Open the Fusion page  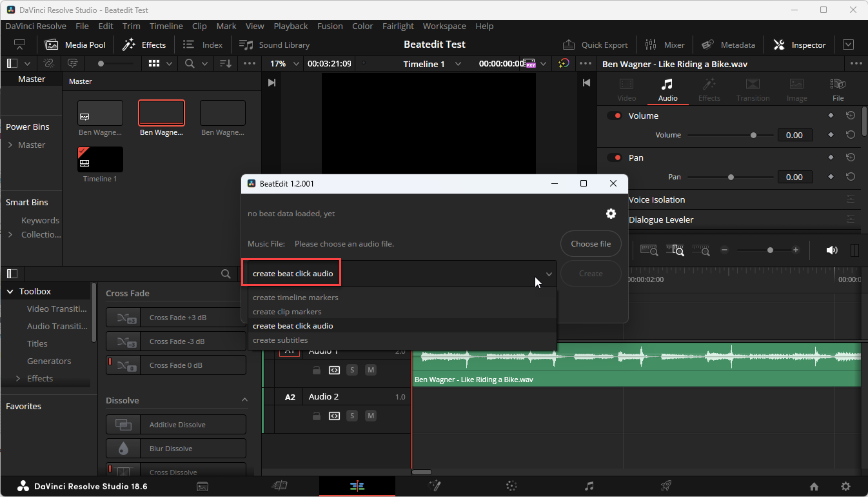(435, 486)
